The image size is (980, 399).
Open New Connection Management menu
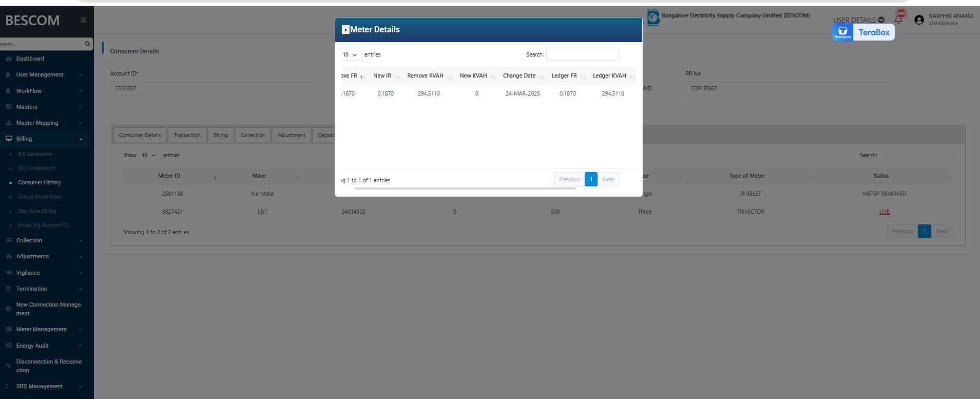[44, 309]
